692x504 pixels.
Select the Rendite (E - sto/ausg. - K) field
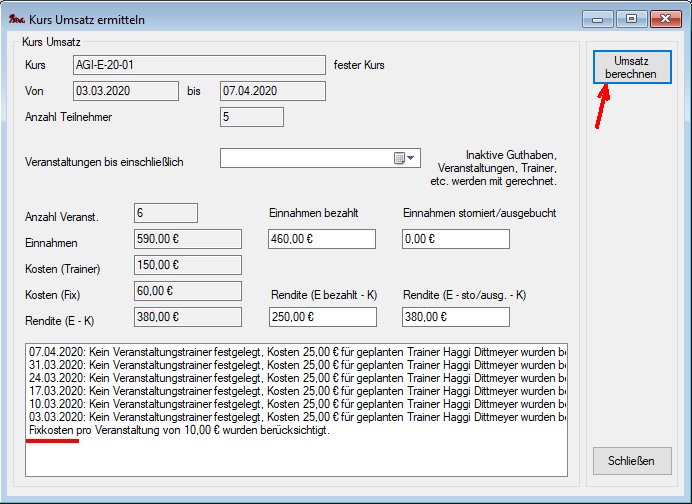pos(455,316)
